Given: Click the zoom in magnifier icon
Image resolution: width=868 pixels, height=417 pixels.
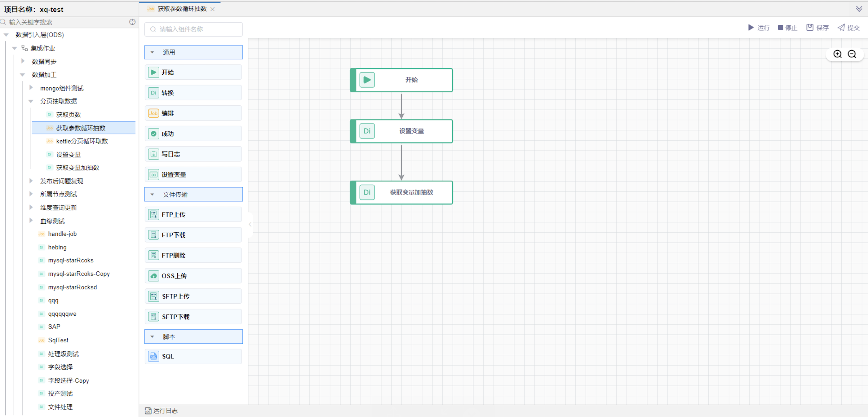Looking at the screenshot, I should click(x=837, y=54).
